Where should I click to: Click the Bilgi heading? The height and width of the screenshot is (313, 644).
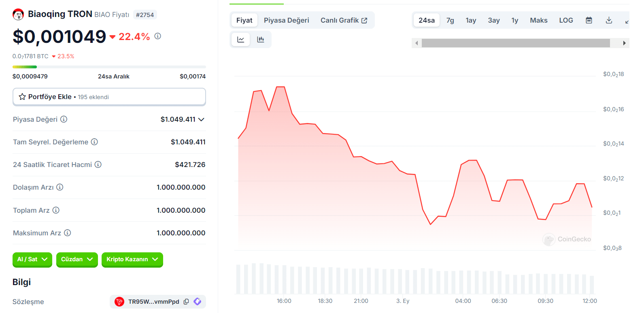tap(22, 282)
